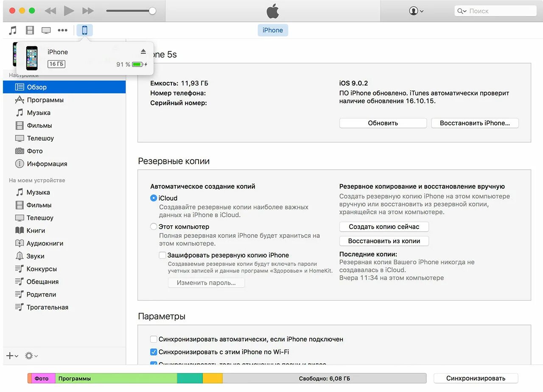Open the Movies library icon

coord(30,30)
